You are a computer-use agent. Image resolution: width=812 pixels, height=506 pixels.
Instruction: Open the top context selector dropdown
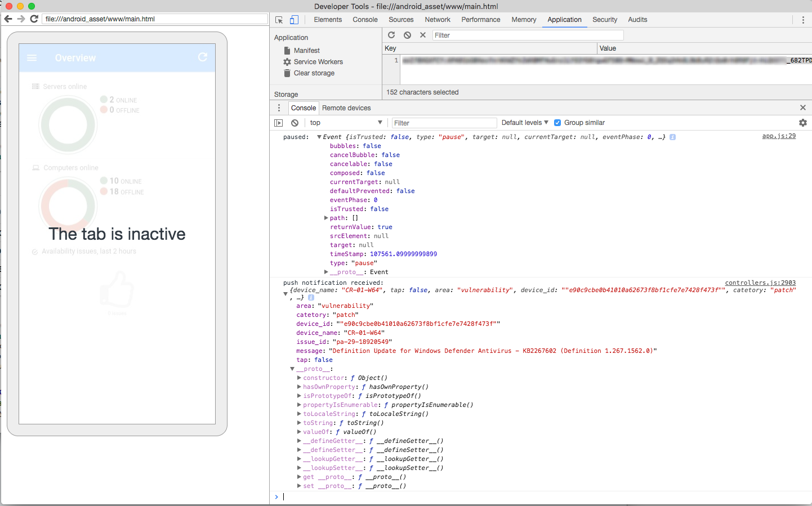[x=346, y=123]
